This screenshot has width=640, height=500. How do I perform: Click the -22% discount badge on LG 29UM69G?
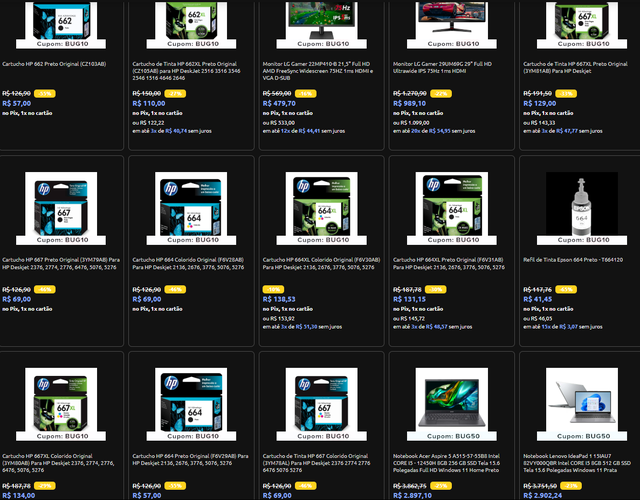[441, 93]
